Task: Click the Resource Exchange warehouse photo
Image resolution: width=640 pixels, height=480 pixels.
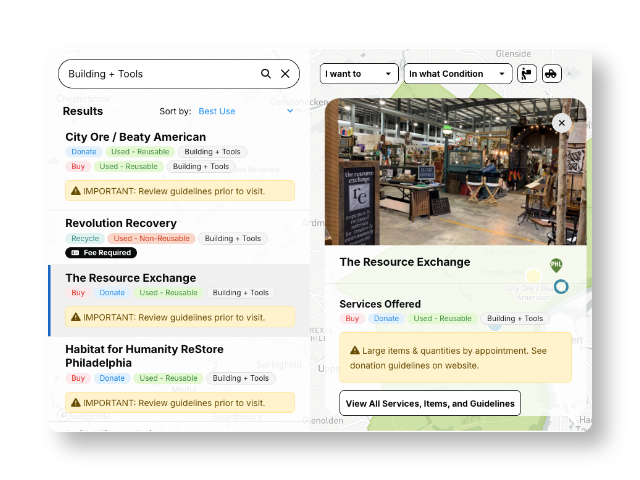Action: (456, 171)
